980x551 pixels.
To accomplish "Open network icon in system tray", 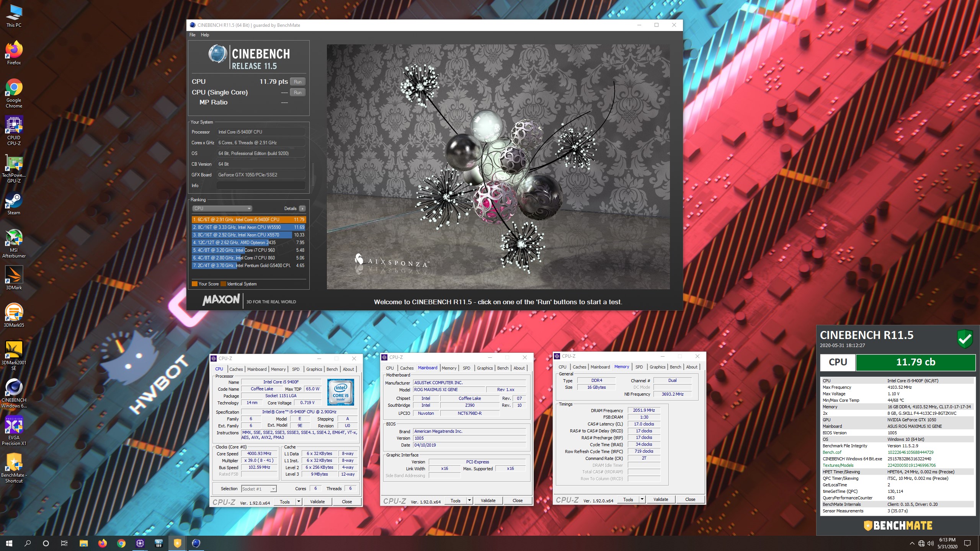I will click(x=921, y=543).
